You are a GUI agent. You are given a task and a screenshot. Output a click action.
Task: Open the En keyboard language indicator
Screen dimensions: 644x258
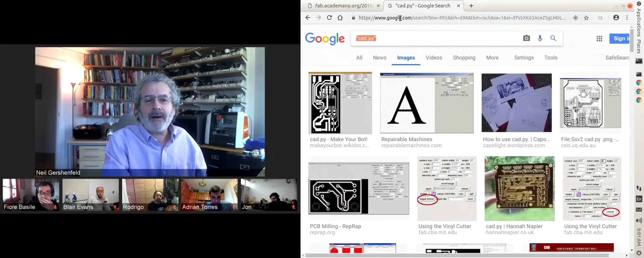tap(639, 199)
